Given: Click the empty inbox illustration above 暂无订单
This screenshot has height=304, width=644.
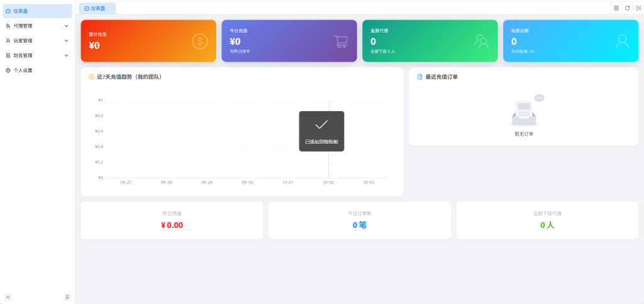Looking at the screenshot, I should pos(526,110).
